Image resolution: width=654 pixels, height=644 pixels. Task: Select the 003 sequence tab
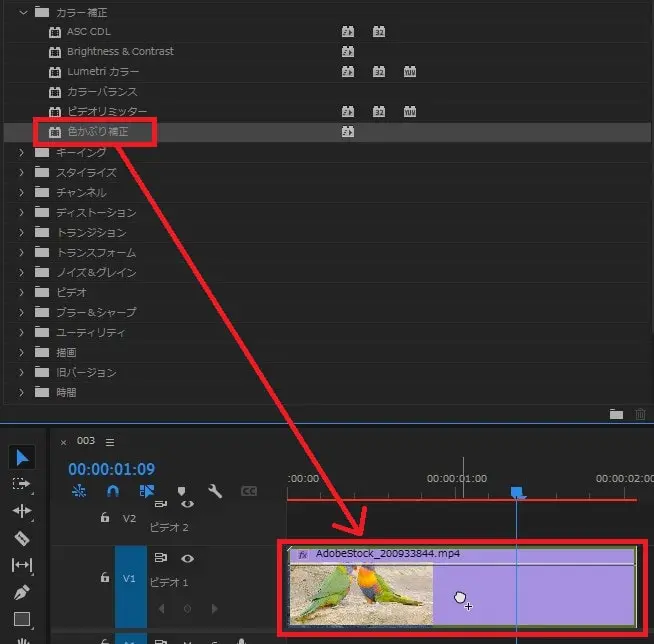(x=86, y=442)
